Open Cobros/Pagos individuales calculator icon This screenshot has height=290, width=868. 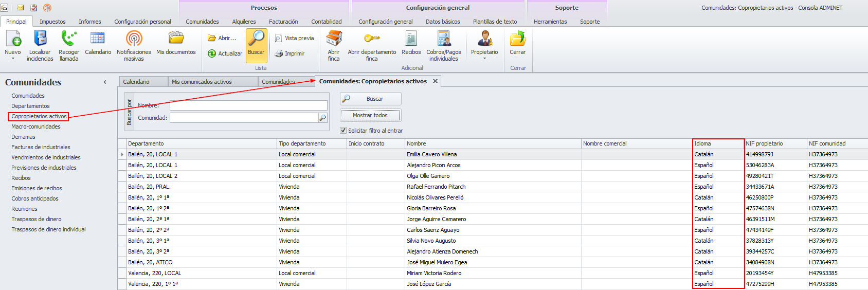click(443, 39)
